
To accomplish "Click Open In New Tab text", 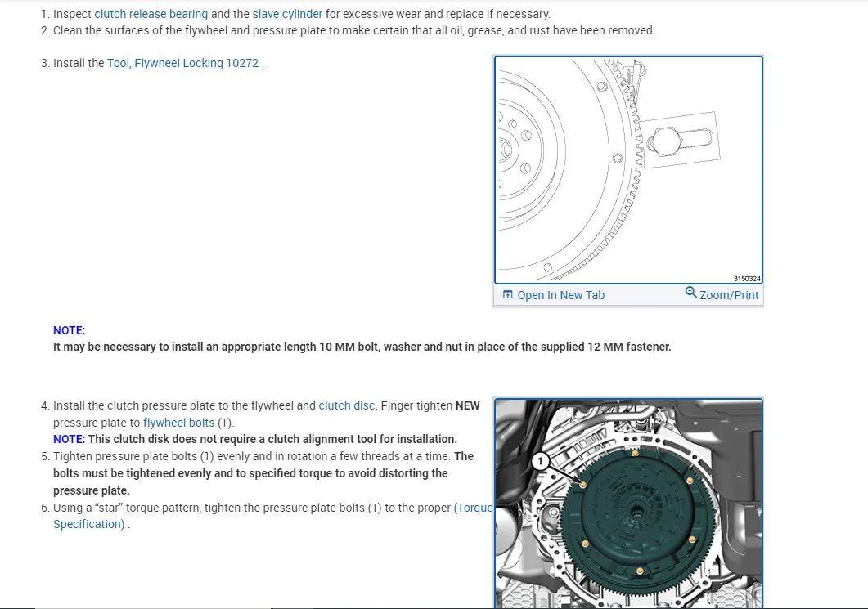I will 560,295.
